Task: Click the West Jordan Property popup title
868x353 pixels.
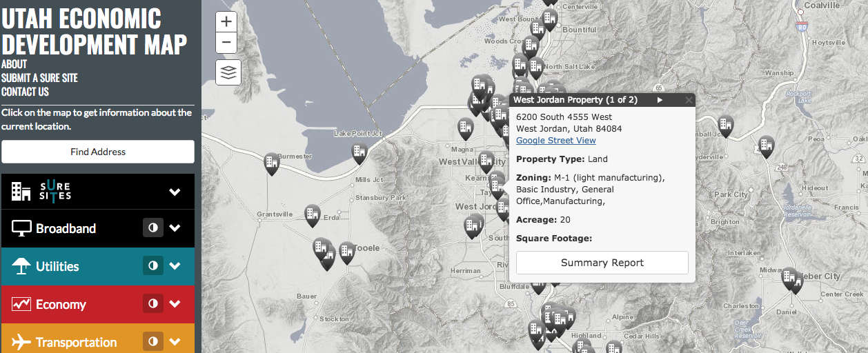Action: [x=575, y=100]
